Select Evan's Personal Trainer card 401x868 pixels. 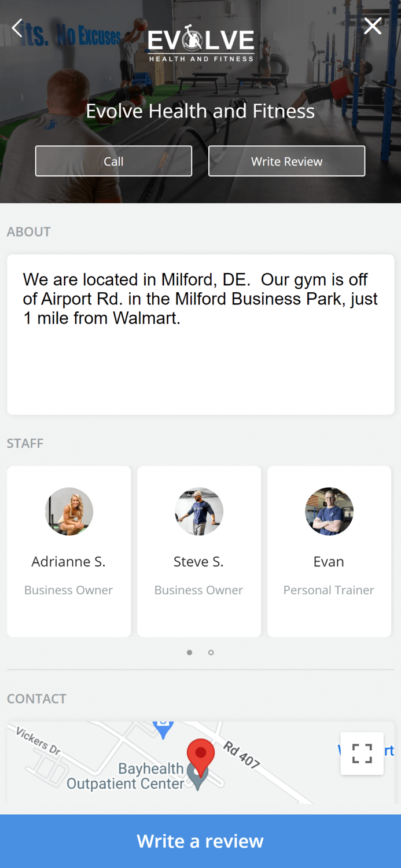(x=329, y=550)
